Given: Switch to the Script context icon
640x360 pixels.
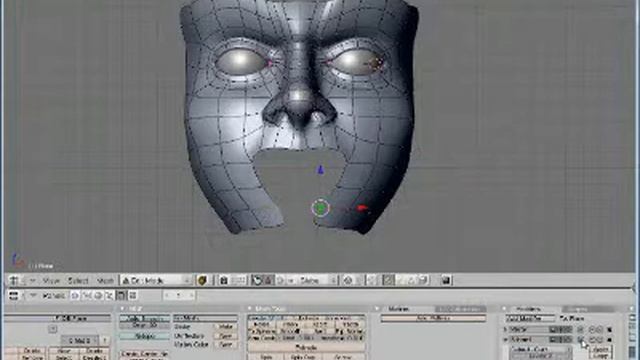Looking at the screenshot, I should (87, 295).
